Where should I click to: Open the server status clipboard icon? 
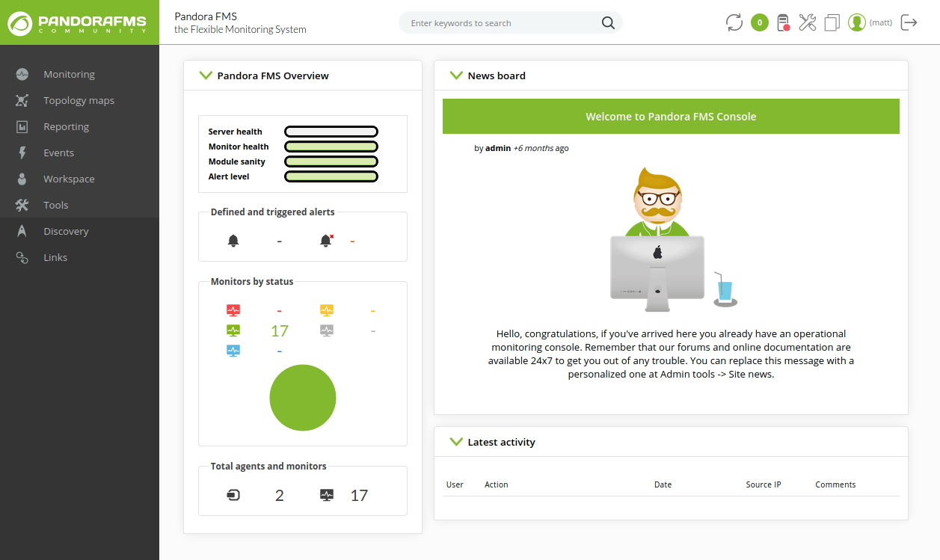pyautogui.click(x=783, y=22)
